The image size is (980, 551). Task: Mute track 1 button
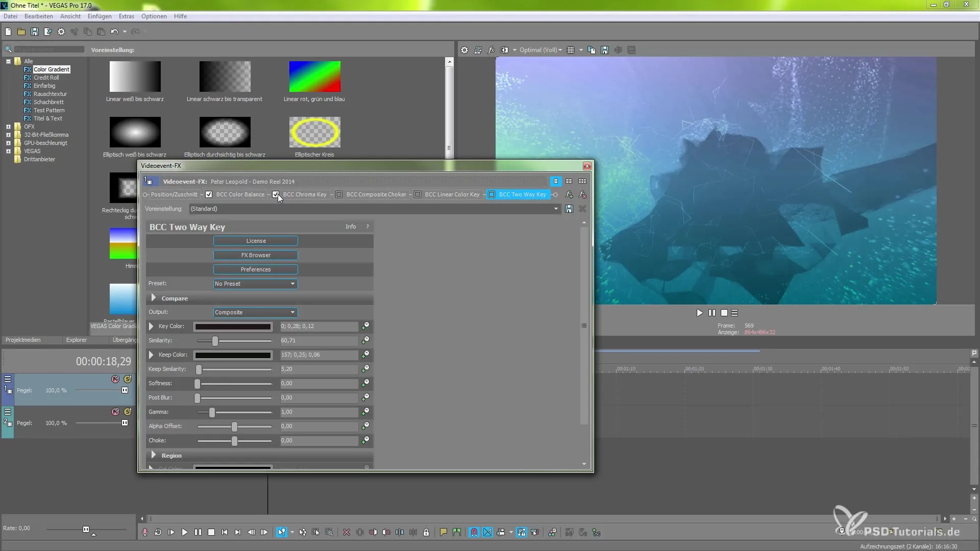115,379
